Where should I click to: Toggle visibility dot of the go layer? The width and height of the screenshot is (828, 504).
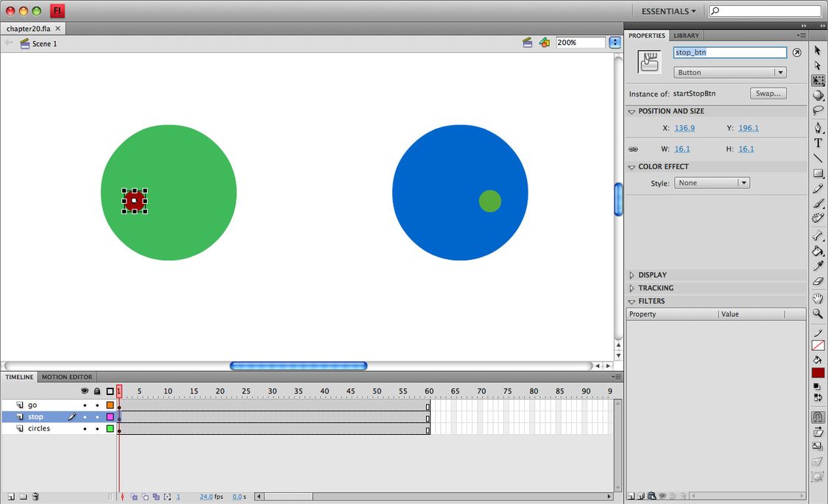[x=85, y=405]
